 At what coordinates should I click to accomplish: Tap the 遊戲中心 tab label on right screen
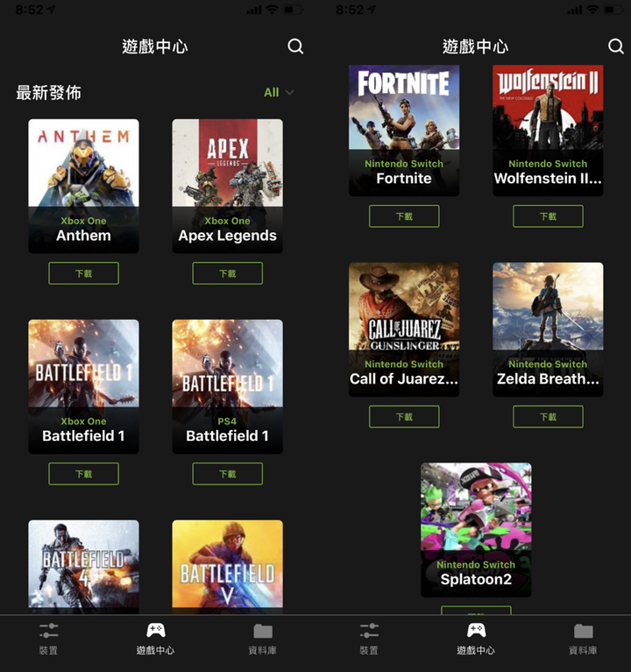(476, 651)
